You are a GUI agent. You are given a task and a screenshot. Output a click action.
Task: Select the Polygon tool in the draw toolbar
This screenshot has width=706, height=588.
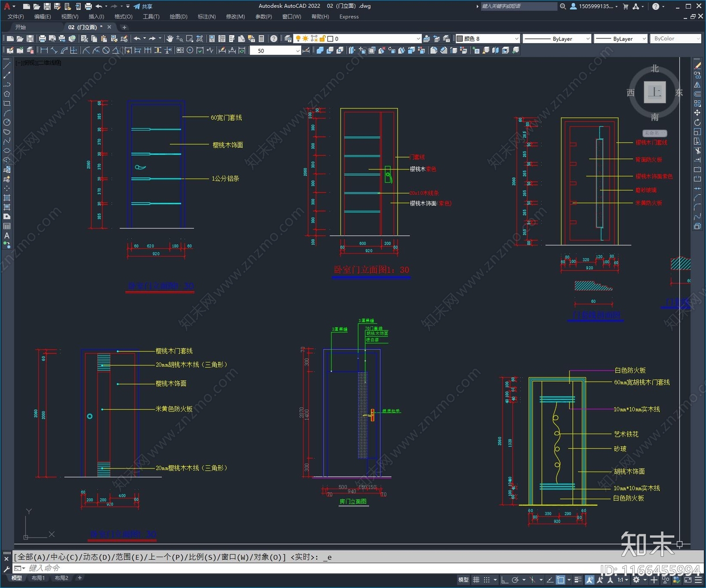[7, 94]
